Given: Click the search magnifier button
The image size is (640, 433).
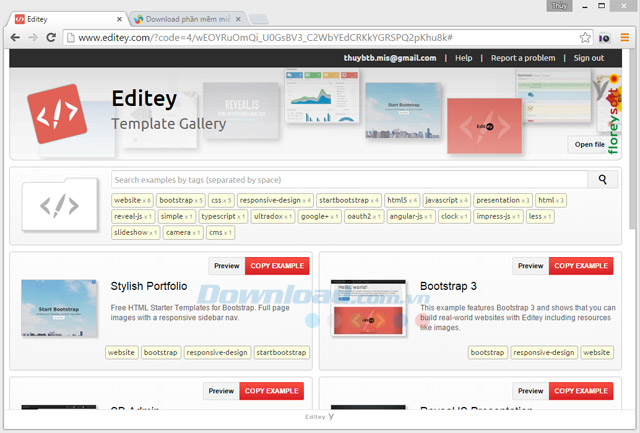Looking at the screenshot, I should tap(602, 180).
